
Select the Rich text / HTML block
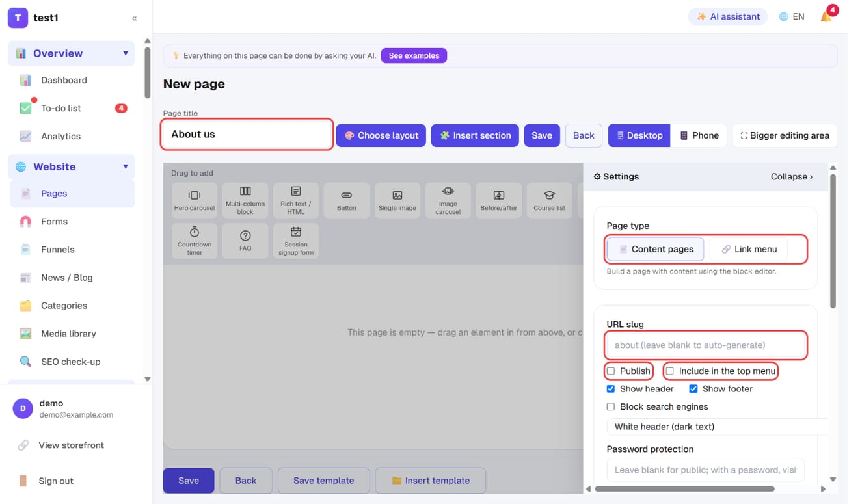(x=296, y=200)
